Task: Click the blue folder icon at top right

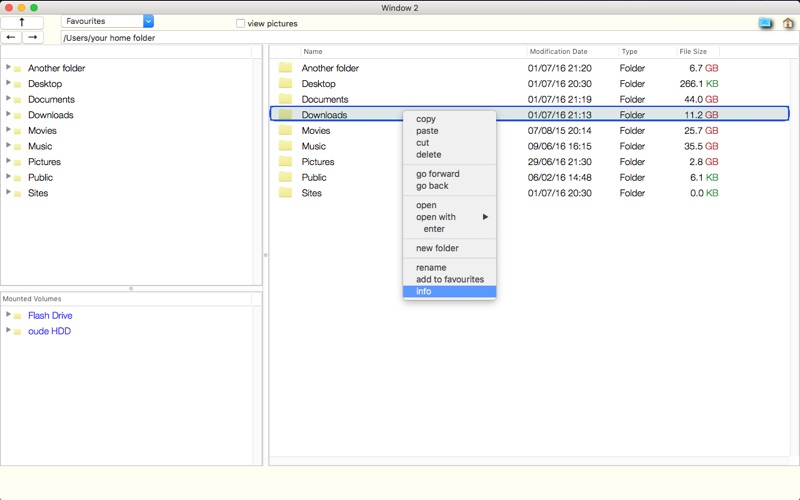Action: (x=765, y=22)
